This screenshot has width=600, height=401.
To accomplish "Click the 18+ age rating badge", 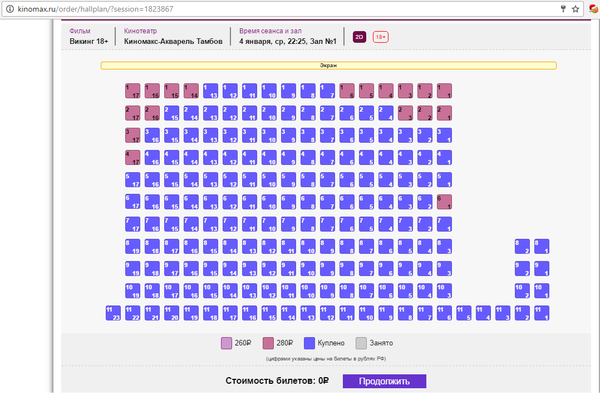I will (x=381, y=37).
